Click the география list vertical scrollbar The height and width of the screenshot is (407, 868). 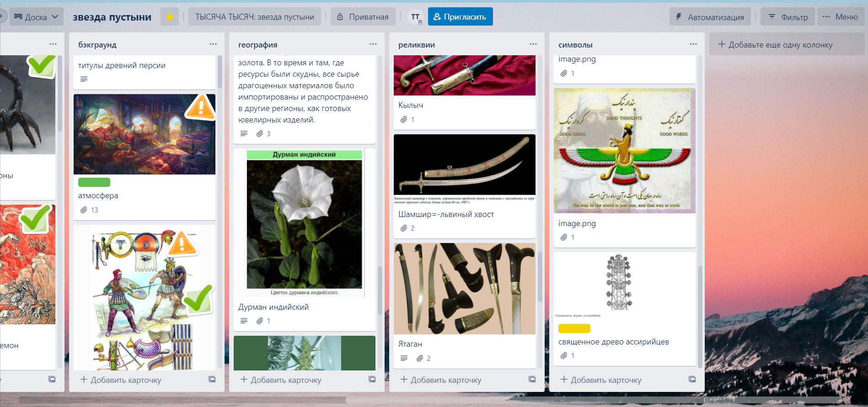coord(380,291)
